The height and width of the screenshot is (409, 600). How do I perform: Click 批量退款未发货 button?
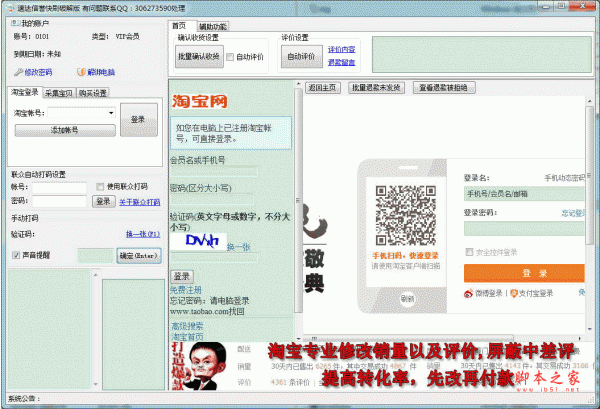[376, 88]
